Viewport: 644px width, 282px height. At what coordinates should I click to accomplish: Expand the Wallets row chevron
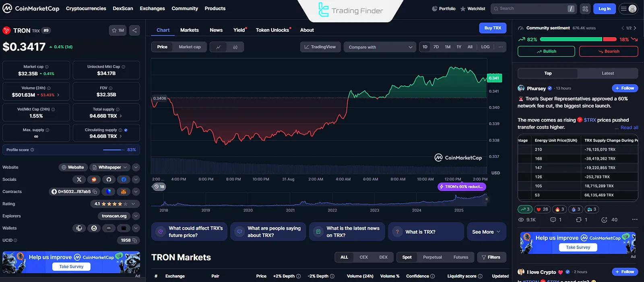coord(136,228)
